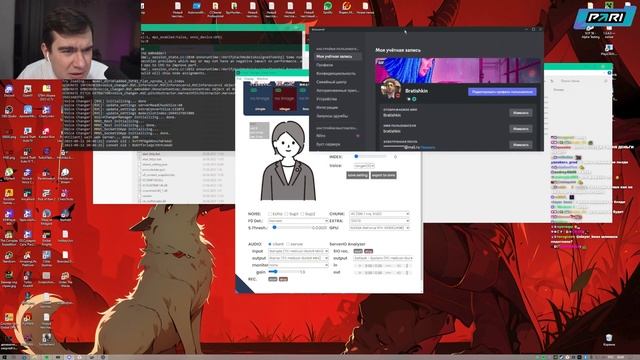Open 'Устройства' in Discord settings sidebar
Viewport: 640px width, 360px height.
pyautogui.click(x=327, y=99)
